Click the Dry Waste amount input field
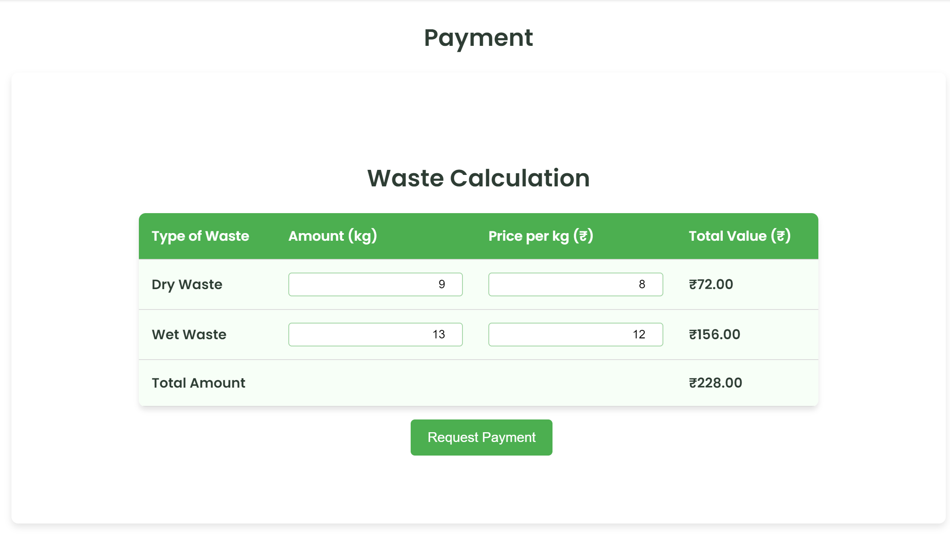The width and height of the screenshot is (950, 560). [375, 284]
